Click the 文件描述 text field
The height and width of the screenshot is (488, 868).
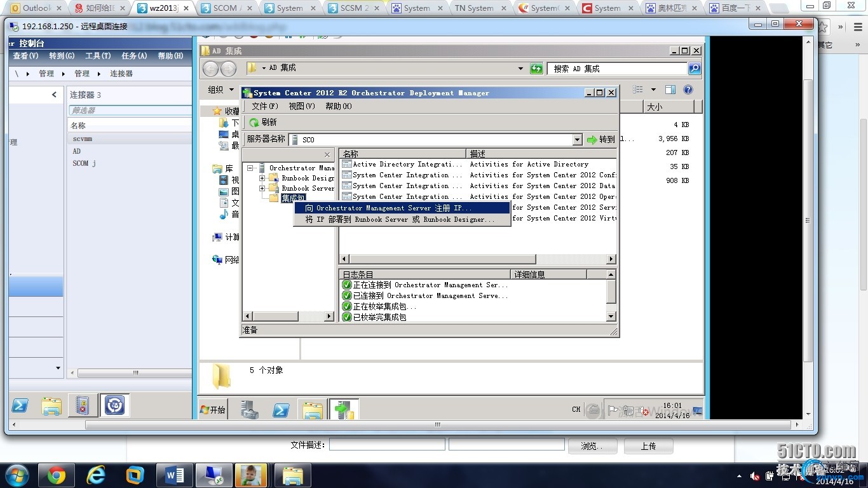[386, 445]
